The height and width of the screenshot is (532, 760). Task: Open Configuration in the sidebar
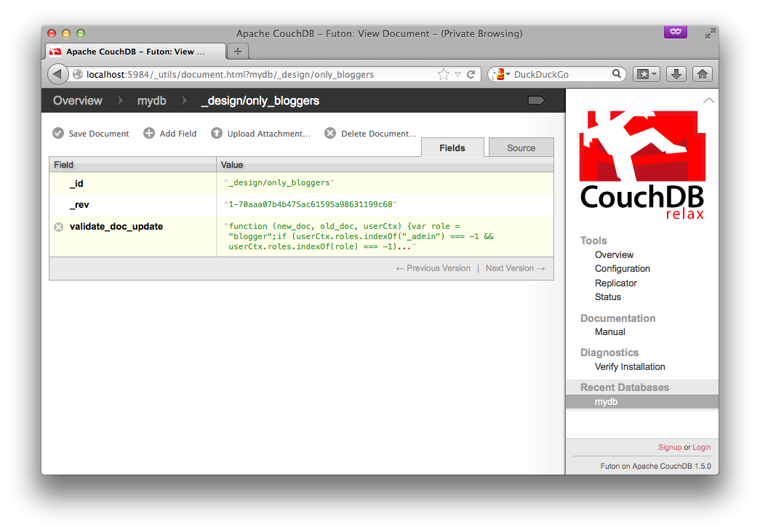coord(623,268)
